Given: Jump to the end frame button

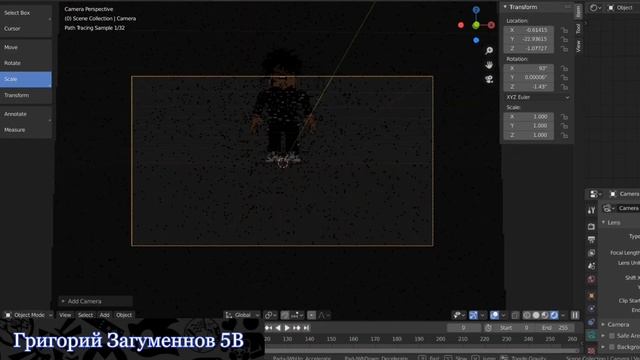Looking at the screenshot, I should pyautogui.click(x=306, y=328).
